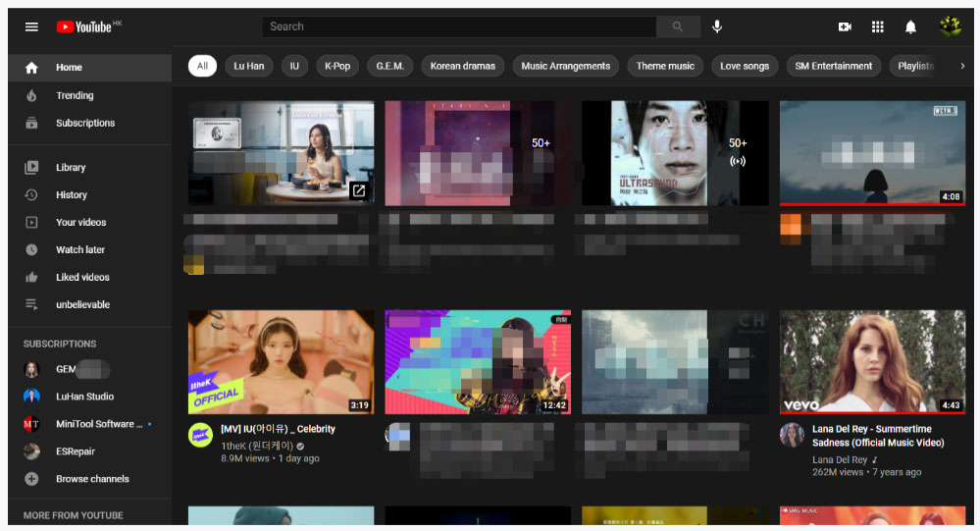Image resolution: width=980 pixels, height=531 pixels.
Task: Click the '[MV] IU(아이유) _ Celebrity' title
Action: pos(278,429)
